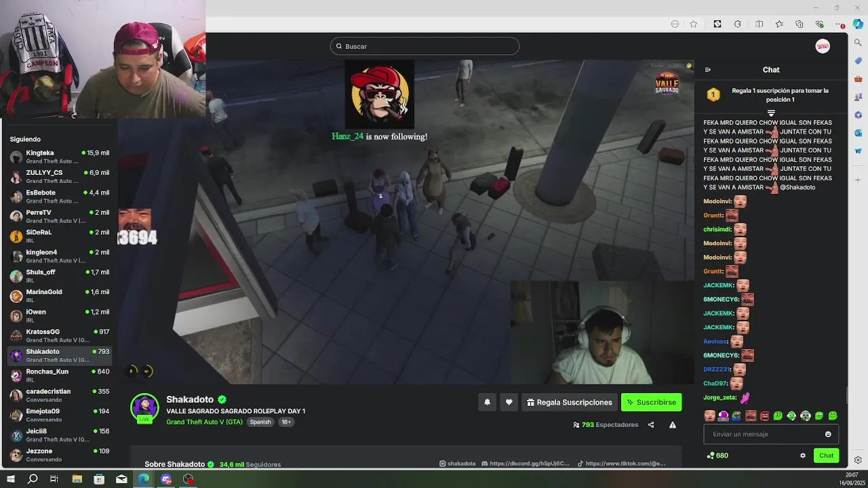This screenshot has width=868, height=488.
Task: Open PerreTV channel in the sidebar
Action: (60, 216)
